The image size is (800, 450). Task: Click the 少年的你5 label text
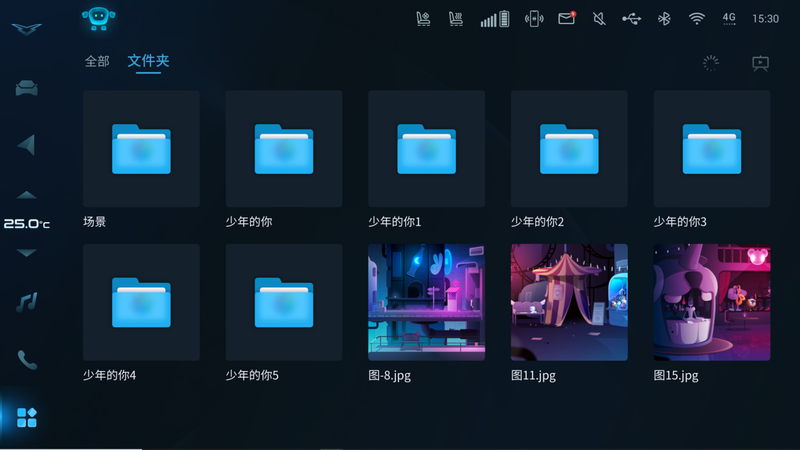point(252,376)
